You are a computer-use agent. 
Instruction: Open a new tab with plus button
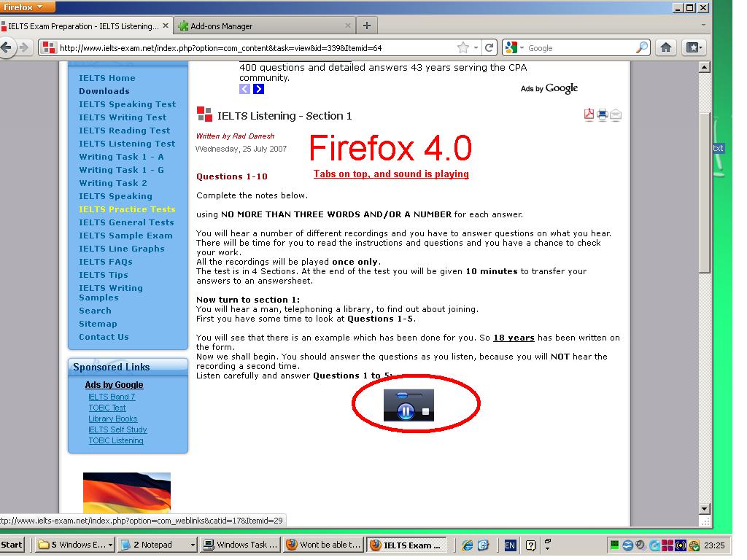point(366,26)
